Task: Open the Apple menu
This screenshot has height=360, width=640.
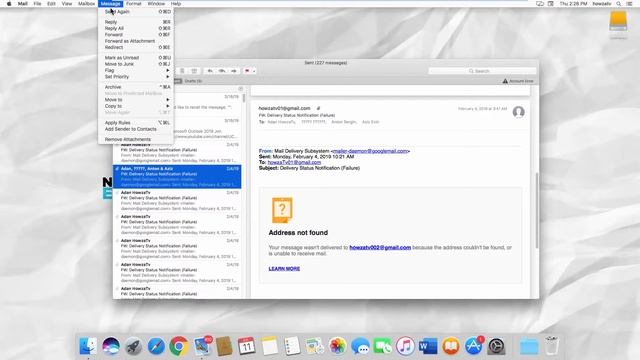Action: tap(9, 4)
